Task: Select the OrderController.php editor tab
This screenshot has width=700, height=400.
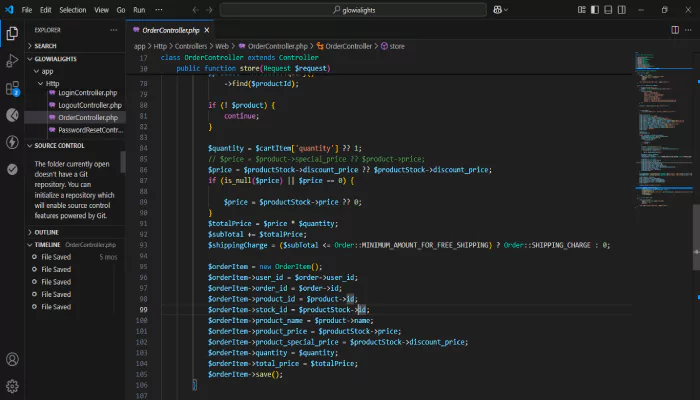Action: click(x=170, y=30)
